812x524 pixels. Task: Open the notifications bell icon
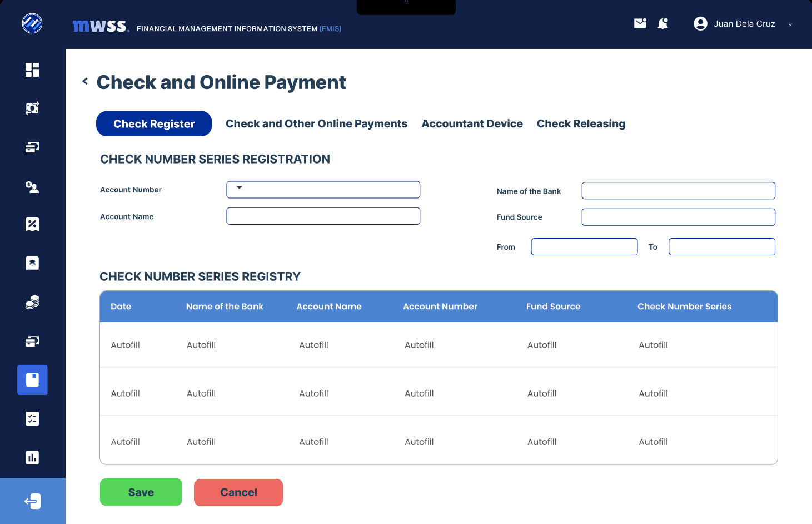pos(662,23)
